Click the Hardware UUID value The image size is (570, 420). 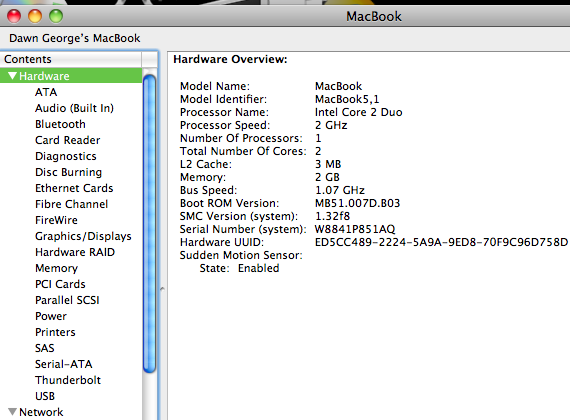click(441, 242)
